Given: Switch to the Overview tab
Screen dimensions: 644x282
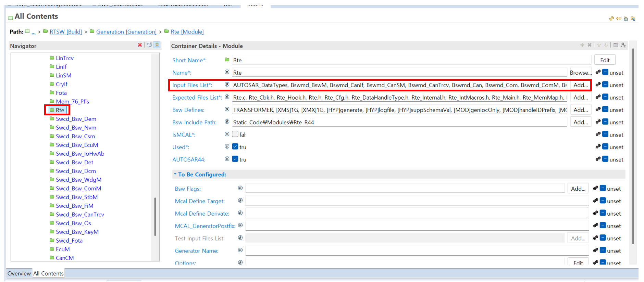Looking at the screenshot, I should coord(19,273).
